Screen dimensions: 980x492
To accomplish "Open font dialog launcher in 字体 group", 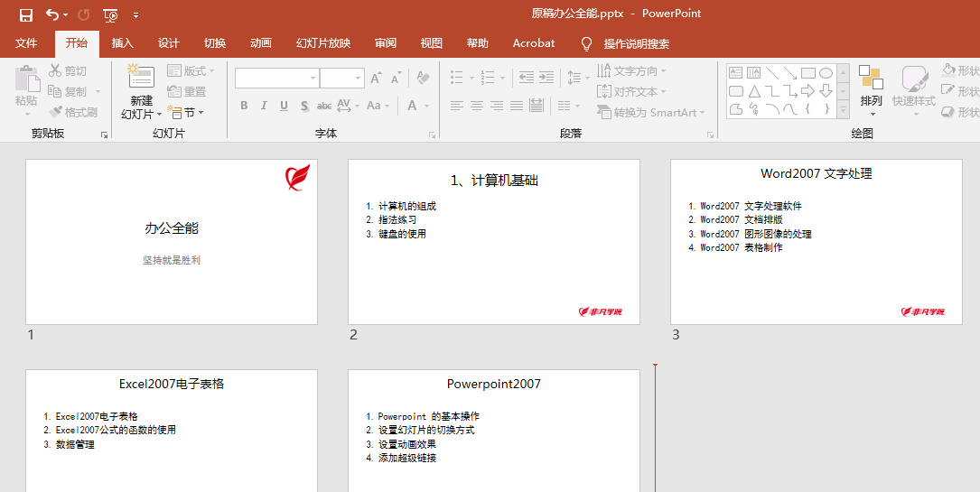I will [432, 135].
